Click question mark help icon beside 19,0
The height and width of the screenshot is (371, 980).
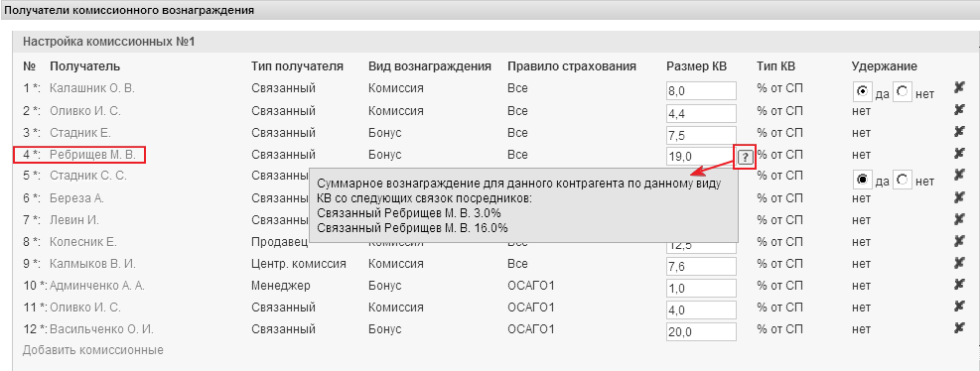(745, 157)
